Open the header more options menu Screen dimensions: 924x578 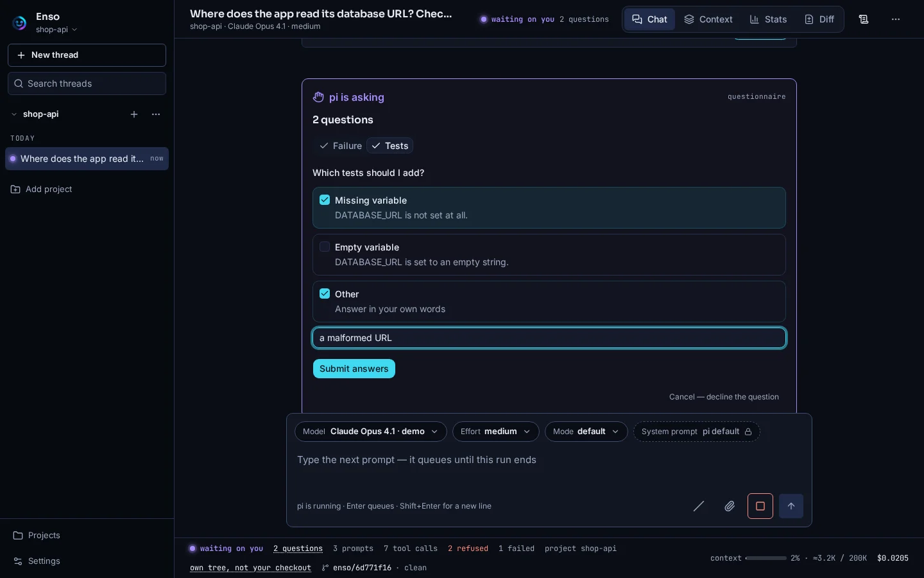click(x=896, y=19)
